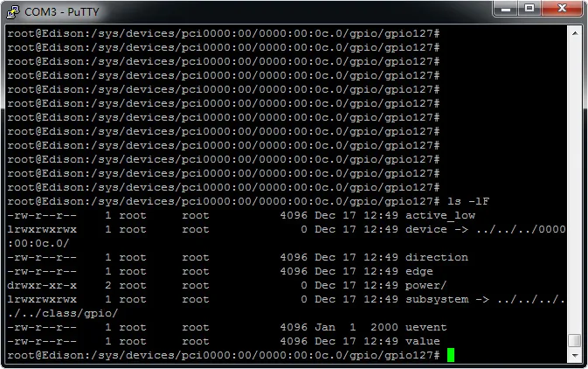Screen dimensions: 588x369
Task: Click the drwxr-xr-x permissions text
Action: tap(42, 285)
